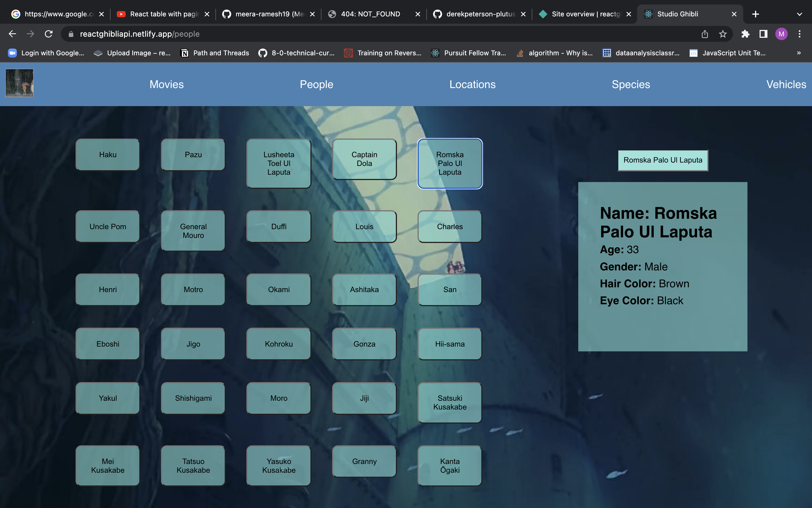Click the Ghibli logo thumbnail in navbar
This screenshot has width=812, height=508.
pos(19,83)
